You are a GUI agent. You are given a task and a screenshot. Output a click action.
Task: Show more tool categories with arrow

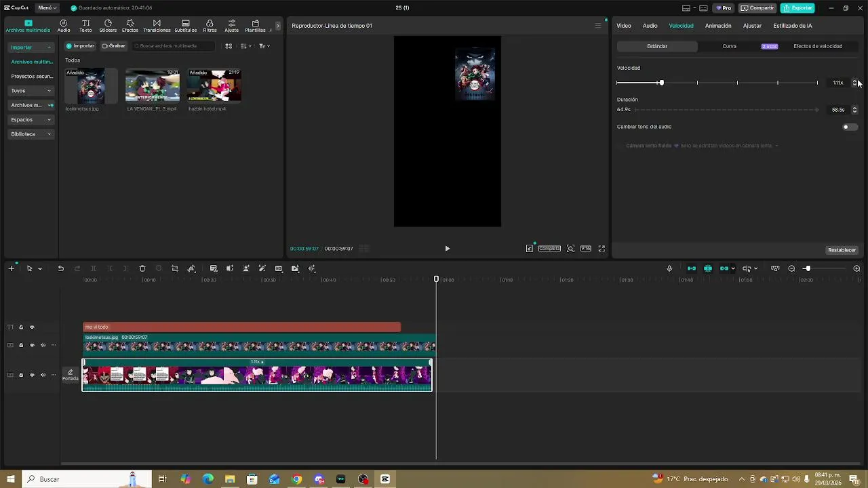(277, 26)
